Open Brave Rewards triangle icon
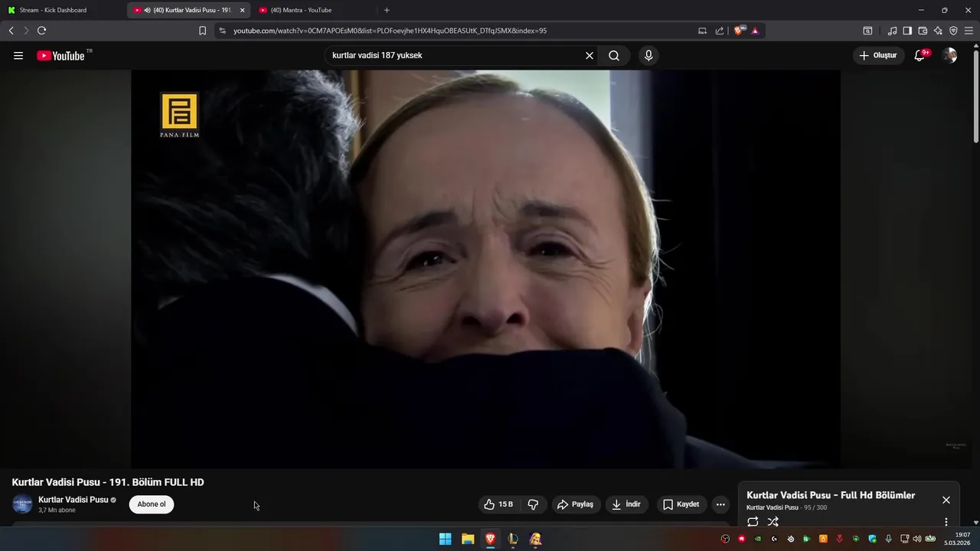Viewport: 980px width, 551px height. (755, 31)
